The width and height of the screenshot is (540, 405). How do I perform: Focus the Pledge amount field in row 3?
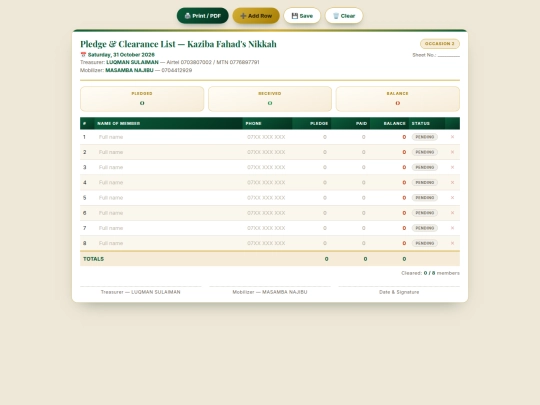[312, 167]
